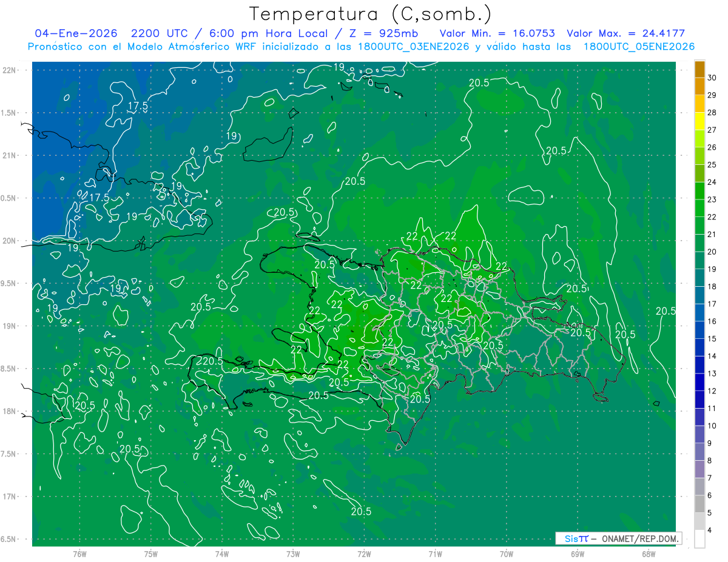Click color scale label "26"
This screenshot has height=562, width=728.
[712, 147]
